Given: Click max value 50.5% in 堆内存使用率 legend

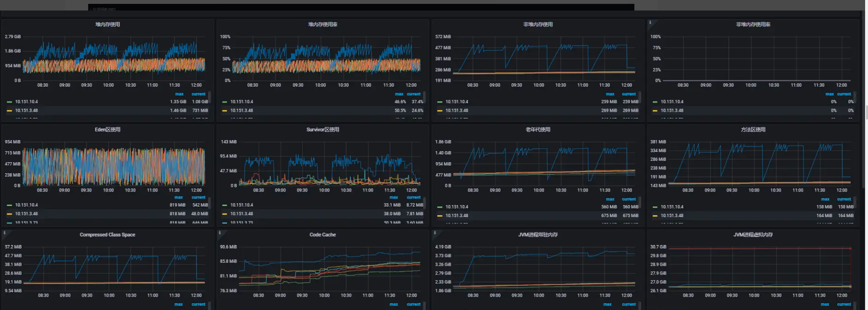Looking at the screenshot, I should (x=400, y=110).
